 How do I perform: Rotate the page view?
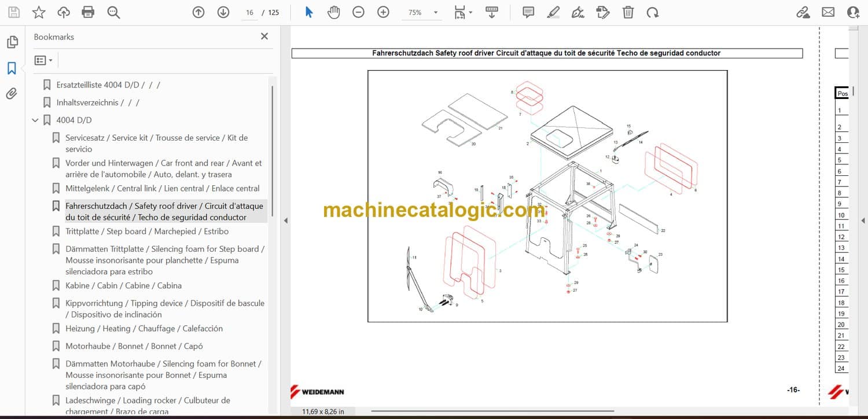pyautogui.click(x=653, y=12)
